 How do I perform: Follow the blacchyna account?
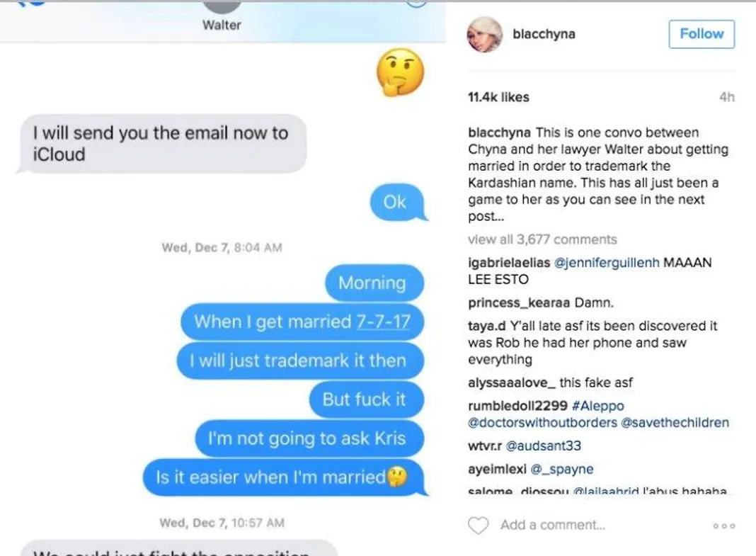[701, 34]
